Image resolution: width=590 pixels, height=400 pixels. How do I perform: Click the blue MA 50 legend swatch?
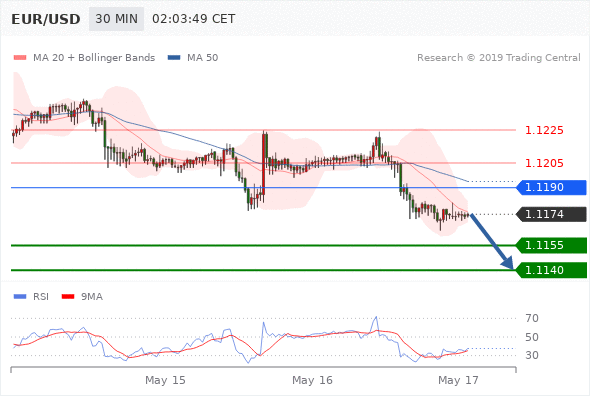pyautogui.click(x=174, y=58)
